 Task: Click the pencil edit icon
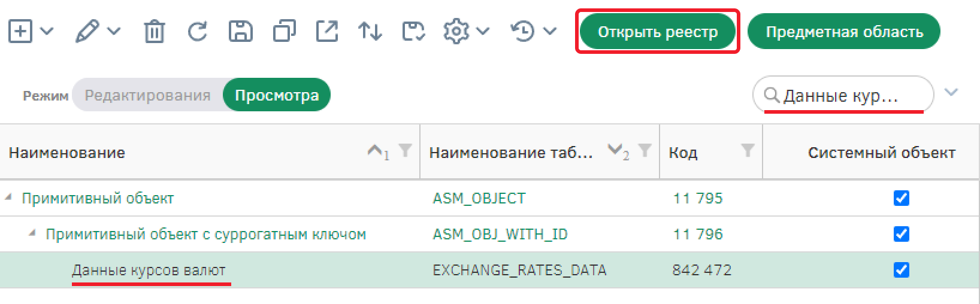click(x=87, y=31)
